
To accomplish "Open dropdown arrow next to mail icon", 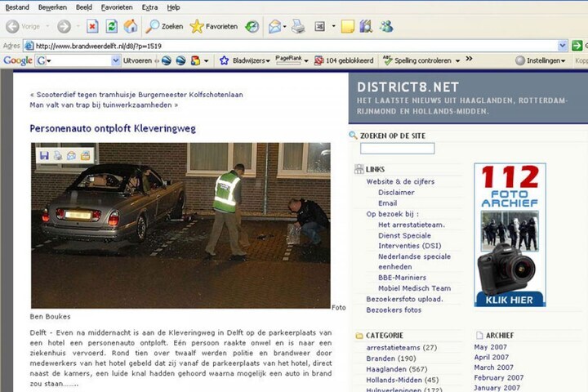I will coord(285,26).
